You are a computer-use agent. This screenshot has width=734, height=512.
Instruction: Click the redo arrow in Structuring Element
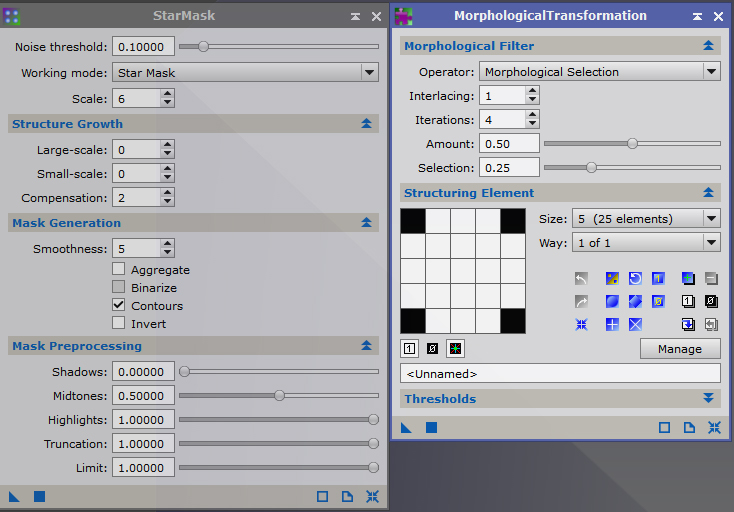581,302
